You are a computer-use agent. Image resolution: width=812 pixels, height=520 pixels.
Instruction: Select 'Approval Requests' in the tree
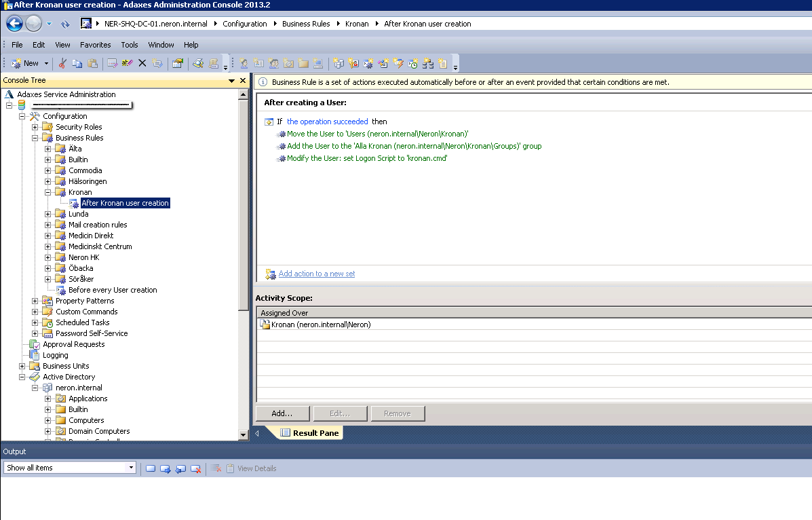click(x=73, y=345)
